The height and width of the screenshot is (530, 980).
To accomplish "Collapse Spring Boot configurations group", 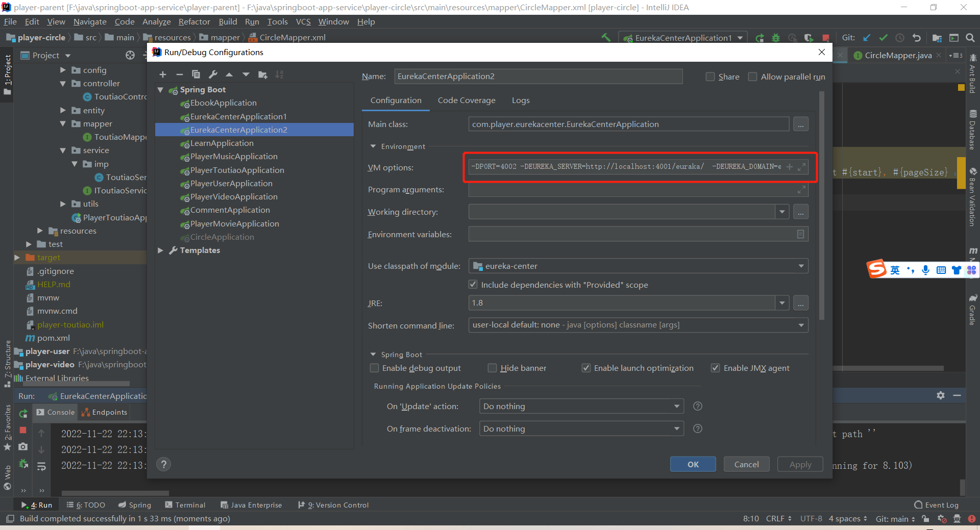I will (x=160, y=90).
